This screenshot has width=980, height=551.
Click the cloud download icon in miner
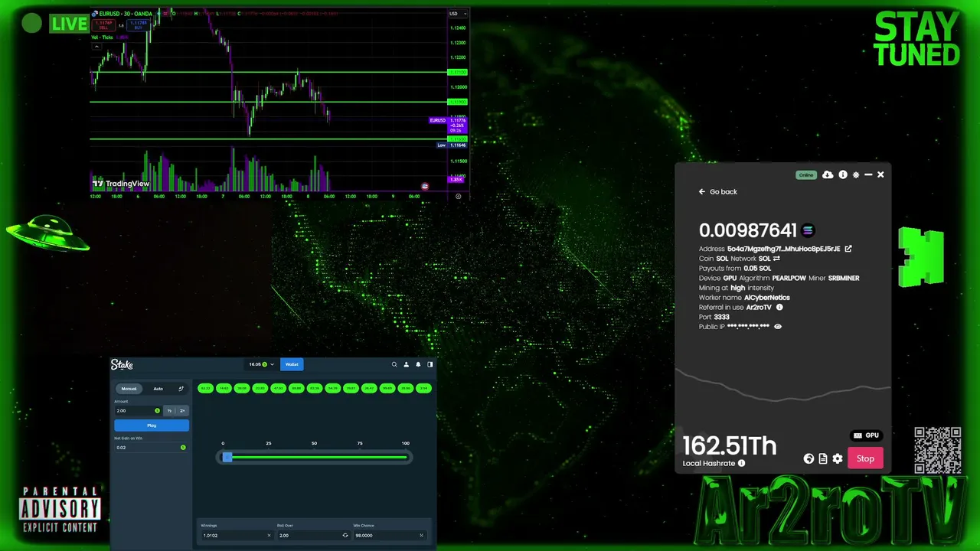(x=828, y=174)
